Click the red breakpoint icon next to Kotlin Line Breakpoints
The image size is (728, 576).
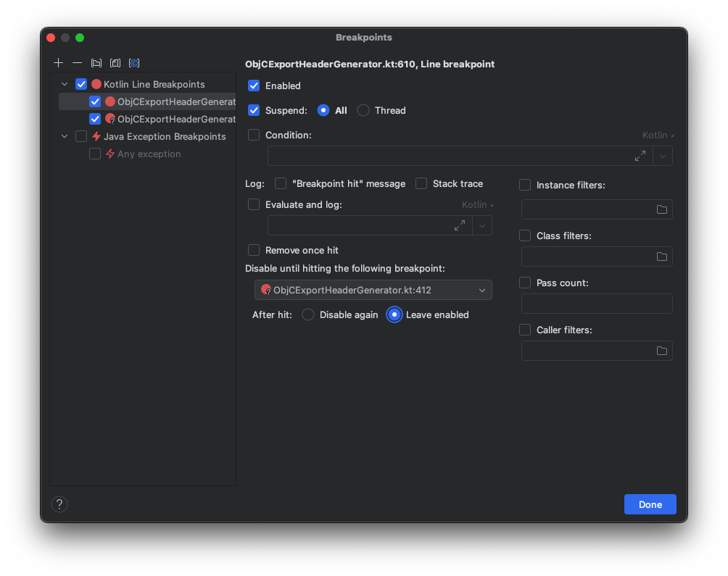[95, 84]
